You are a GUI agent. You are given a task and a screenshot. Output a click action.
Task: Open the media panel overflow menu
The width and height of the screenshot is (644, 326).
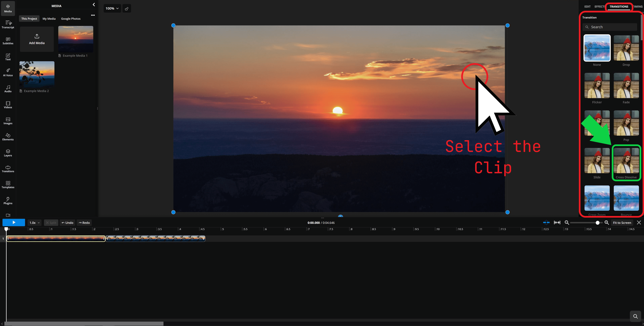[x=93, y=15]
